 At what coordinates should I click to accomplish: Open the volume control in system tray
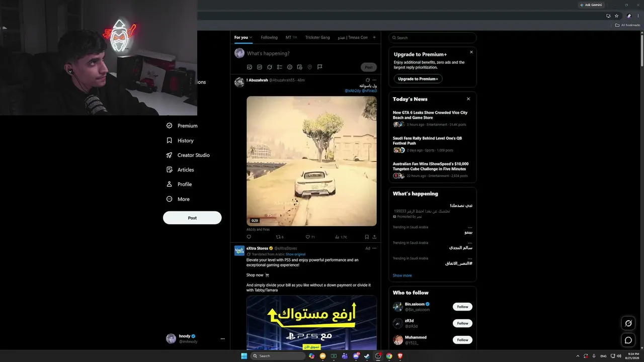[619, 356]
